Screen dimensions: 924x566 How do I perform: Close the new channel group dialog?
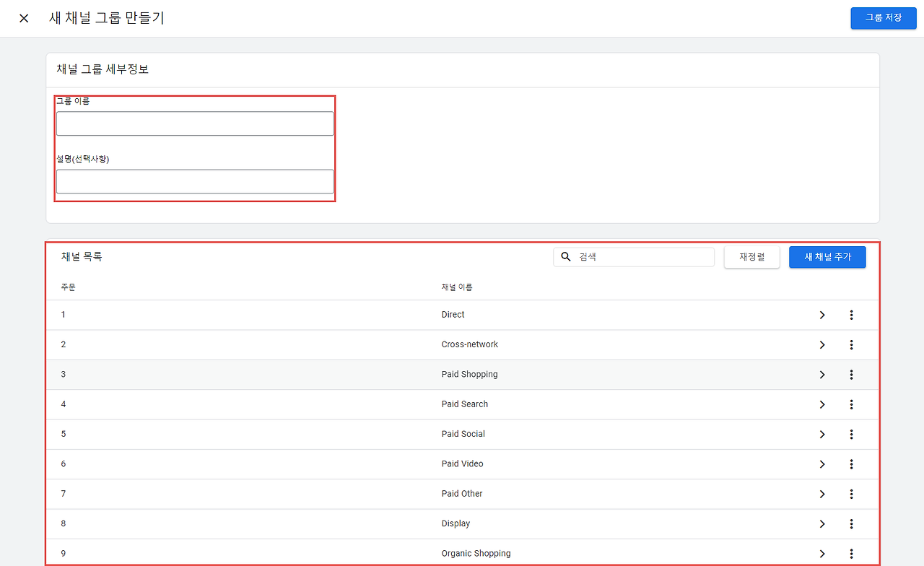coord(24,18)
